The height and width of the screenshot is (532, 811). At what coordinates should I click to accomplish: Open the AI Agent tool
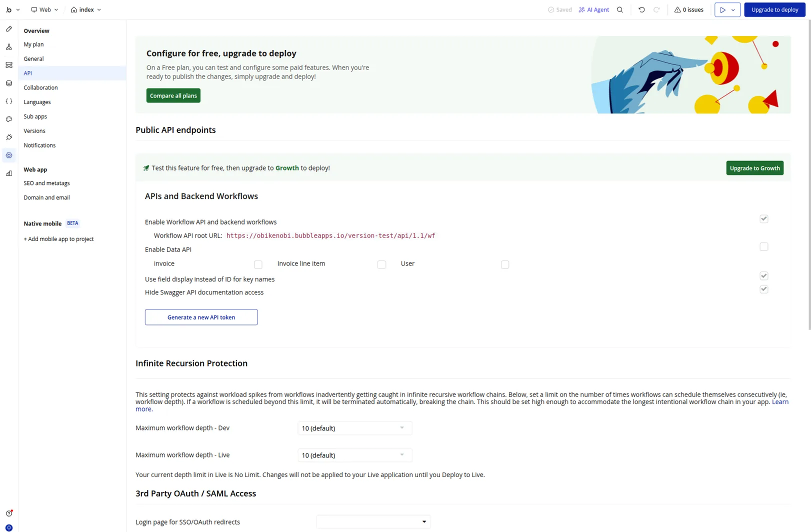pyautogui.click(x=594, y=9)
